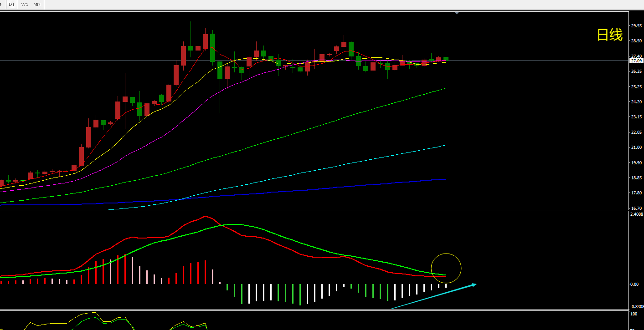Image resolution: width=644 pixels, height=330 pixels.
Task: Click the 25.25 price axis value
Action: (636, 86)
